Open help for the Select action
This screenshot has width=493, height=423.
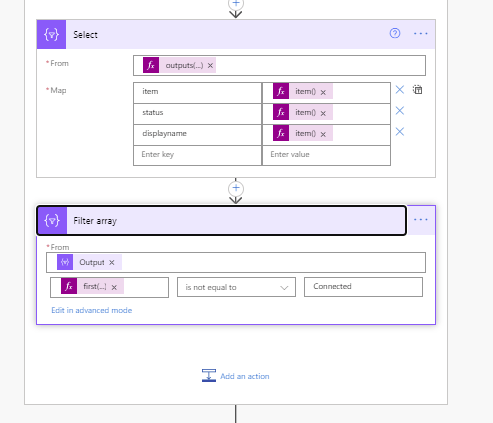[395, 33]
